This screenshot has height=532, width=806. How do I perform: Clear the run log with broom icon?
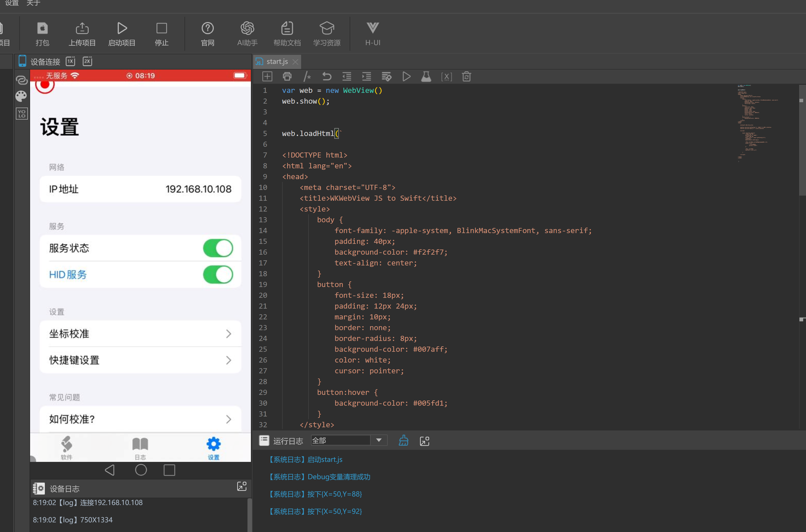tap(404, 440)
